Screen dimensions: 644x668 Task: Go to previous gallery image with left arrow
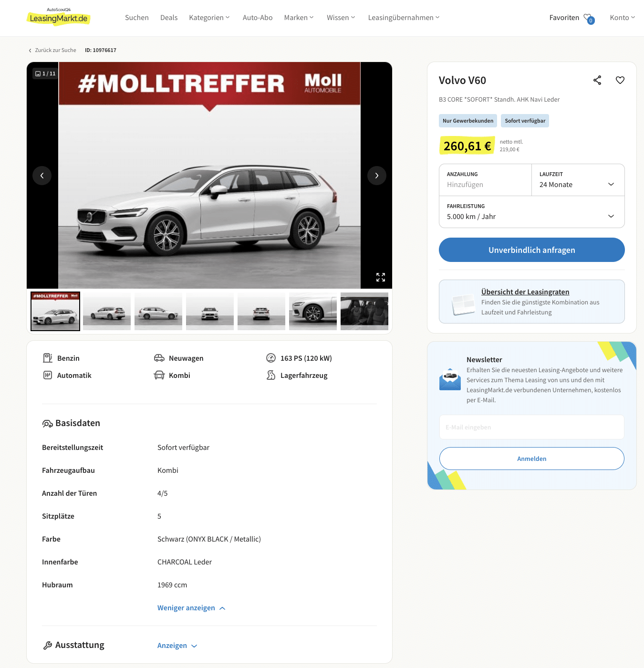pyautogui.click(x=42, y=176)
